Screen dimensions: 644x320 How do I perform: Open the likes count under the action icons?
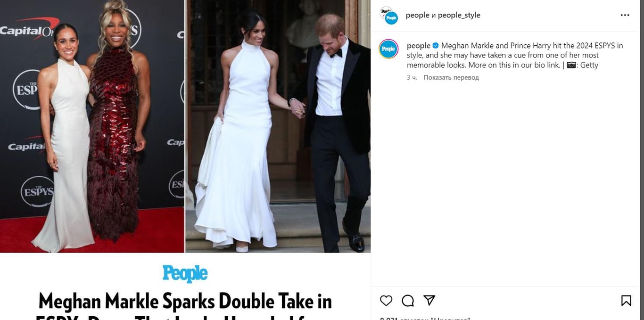pyautogui.click(x=424, y=318)
